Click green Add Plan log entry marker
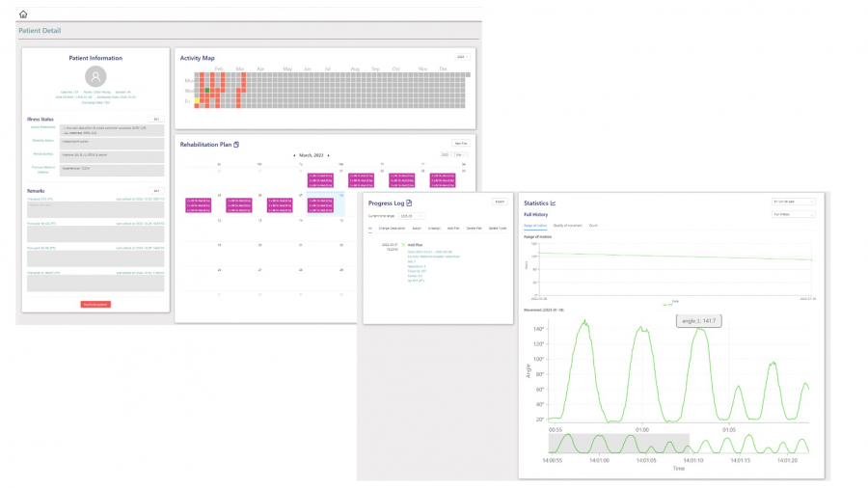Screen dimensions: 868x488 (402, 246)
